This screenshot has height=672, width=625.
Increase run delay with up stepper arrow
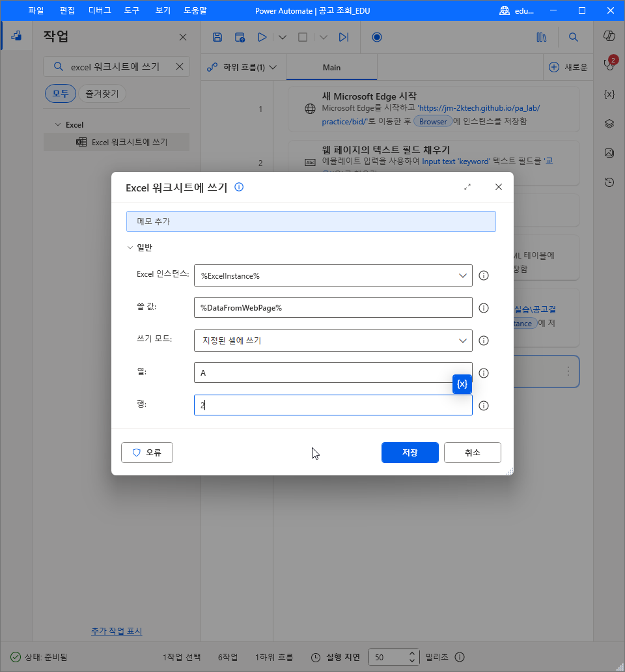coord(412,653)
